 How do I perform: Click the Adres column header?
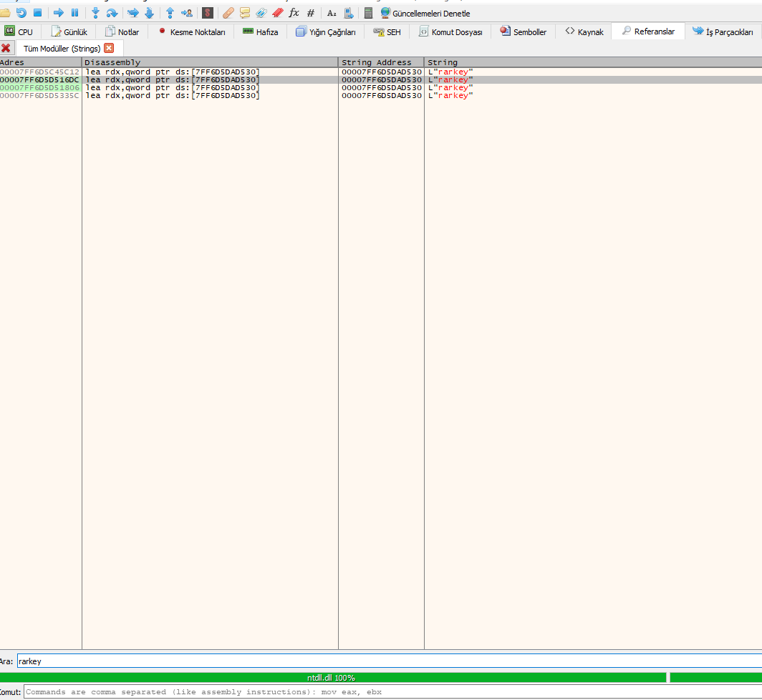(x=40, y=62)
